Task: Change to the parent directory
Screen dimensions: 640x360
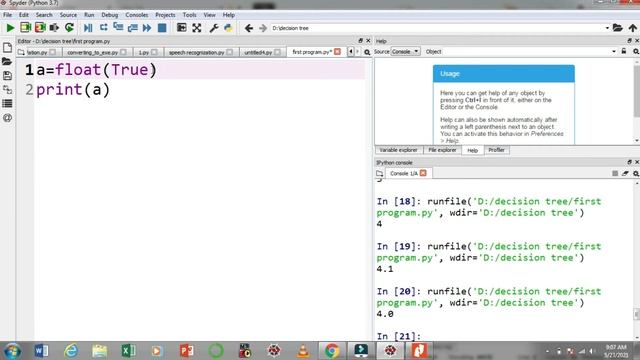Action: [633, 28]
